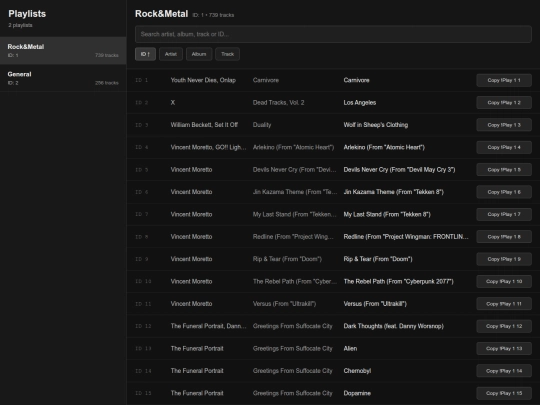Select the Rock&Metal playlist in sidebar
Viewport: 540px width, 405px height.
63,51
